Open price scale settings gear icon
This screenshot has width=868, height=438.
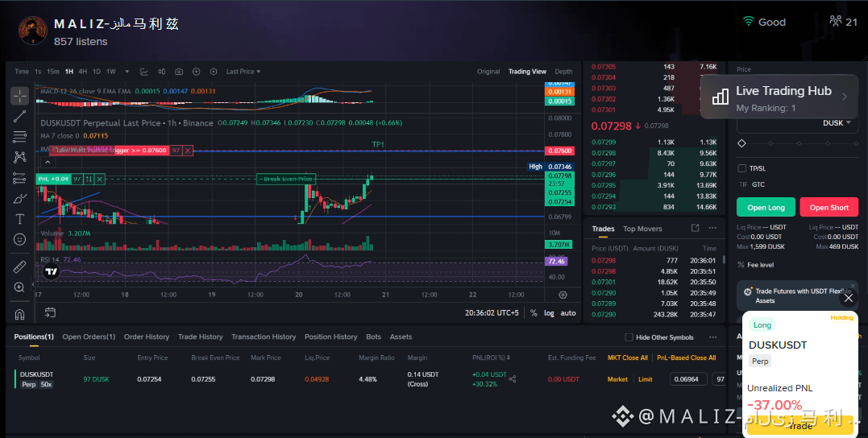(563, 295)
